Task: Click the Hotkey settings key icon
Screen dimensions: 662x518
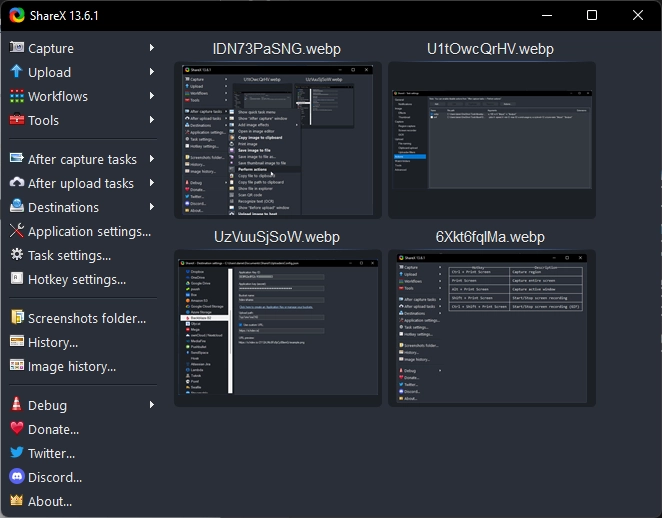Action: 16,278
